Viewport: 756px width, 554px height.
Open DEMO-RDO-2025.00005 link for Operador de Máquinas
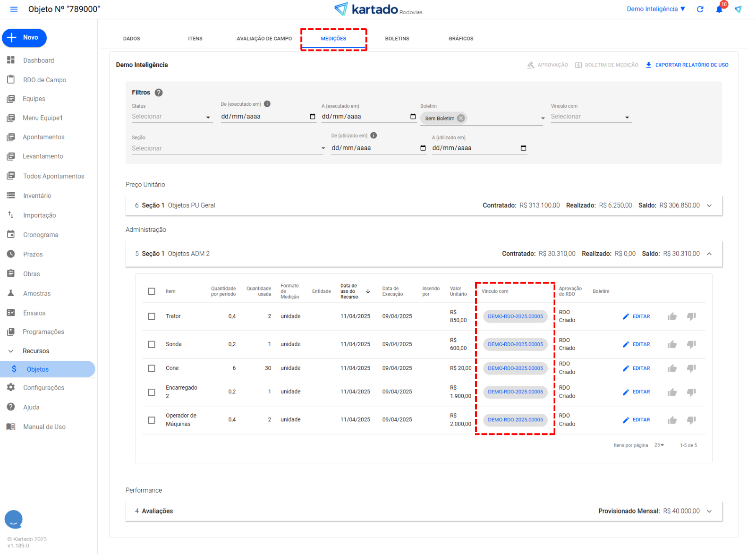coord(515,420)
